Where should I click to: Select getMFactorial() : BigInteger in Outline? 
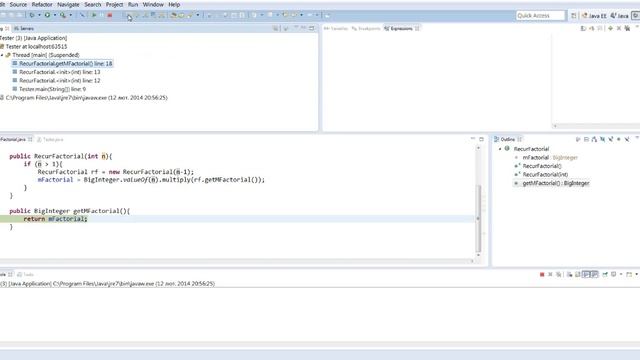(552, 183)
